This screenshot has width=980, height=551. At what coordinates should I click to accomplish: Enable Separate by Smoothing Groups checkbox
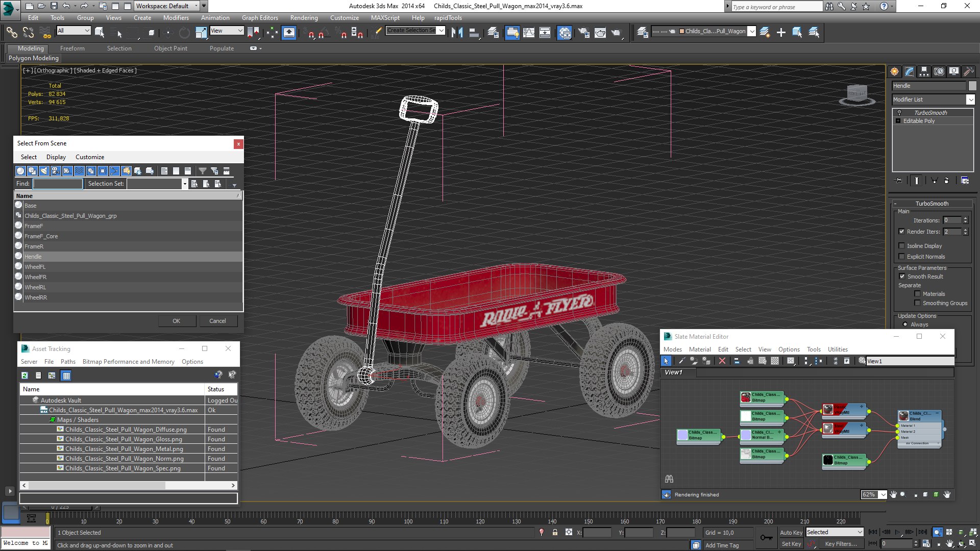(917, 303)
